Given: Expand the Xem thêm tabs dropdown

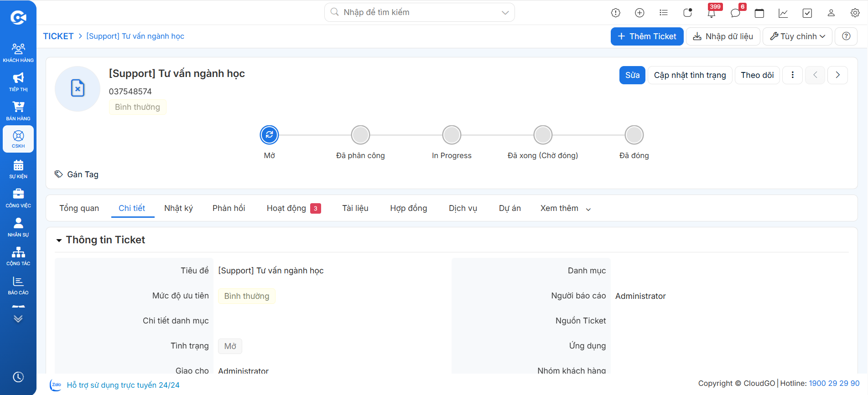Looking at the screenshot, I should pyautogui.click(x=566, y=208).
